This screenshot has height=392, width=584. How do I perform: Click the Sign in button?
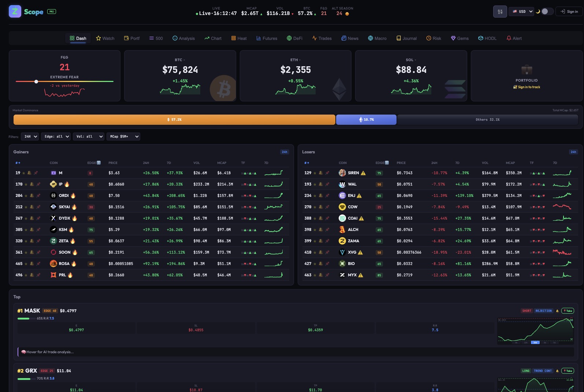pos(569,11)
